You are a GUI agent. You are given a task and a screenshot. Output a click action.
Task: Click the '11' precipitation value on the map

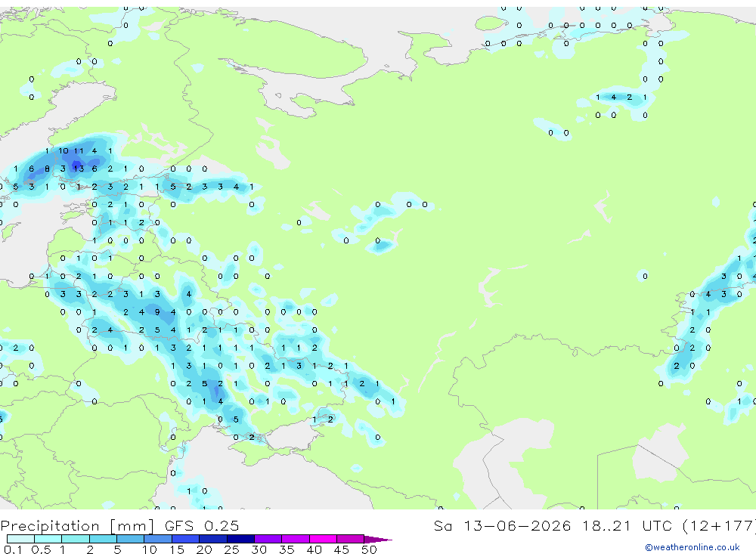tap(79, 151)
